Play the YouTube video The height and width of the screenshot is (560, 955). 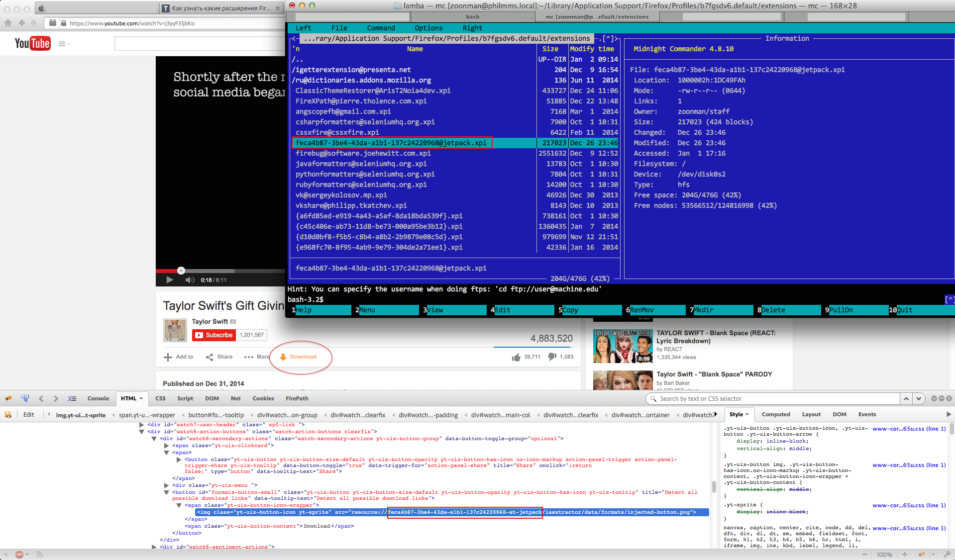[170, 280]
